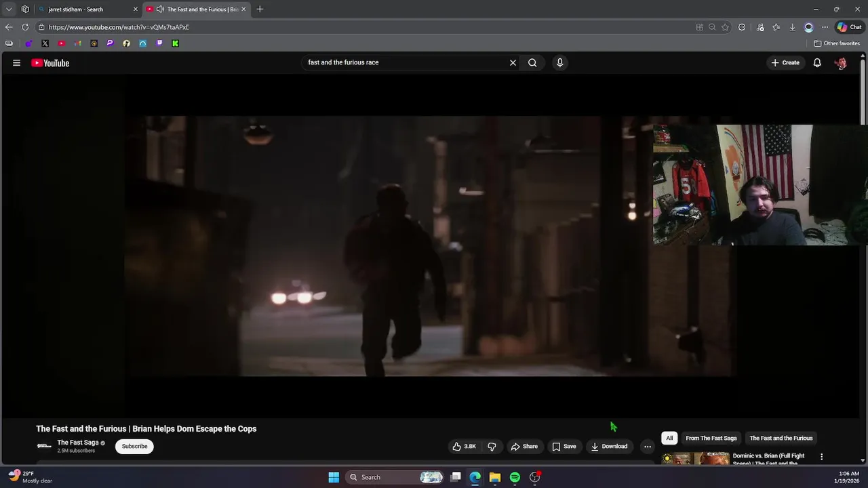The image size is (868, 488).
Task: Open the X bookmark in favorites bar
Action: click(45, 43)
